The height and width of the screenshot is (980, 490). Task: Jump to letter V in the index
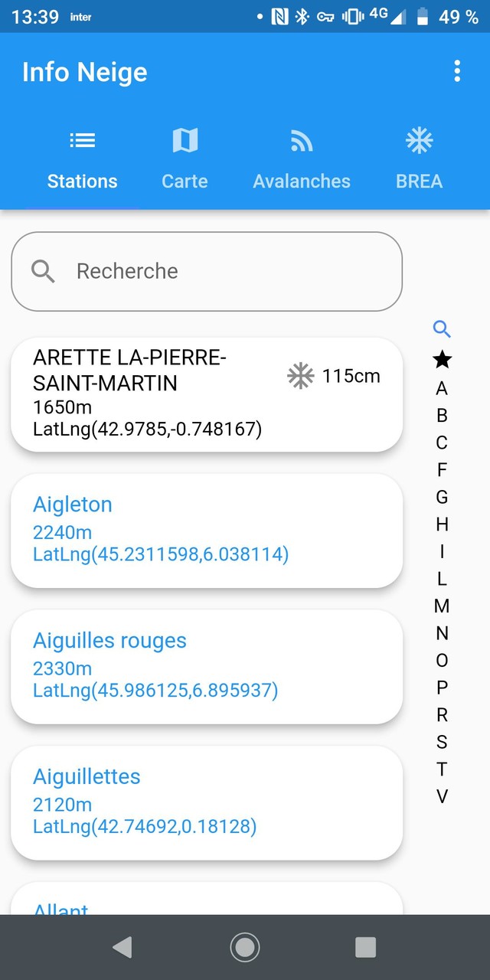click(x=442, y=796)
